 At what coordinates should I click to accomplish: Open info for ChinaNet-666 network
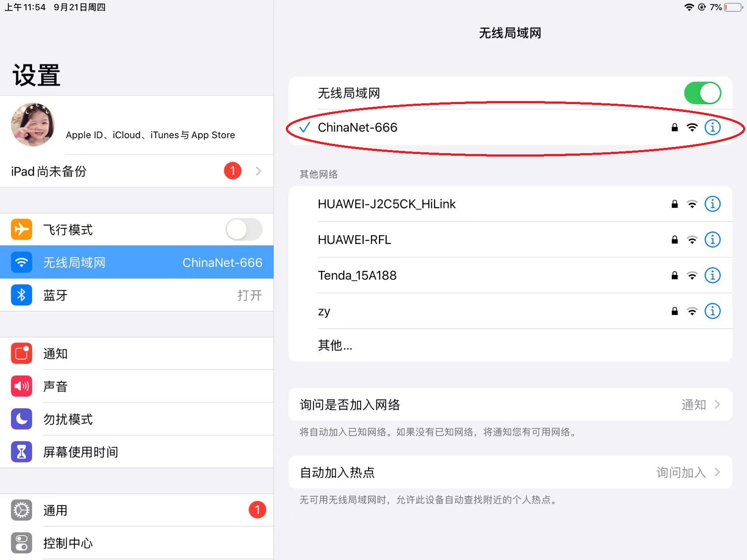tap(712, 127)
